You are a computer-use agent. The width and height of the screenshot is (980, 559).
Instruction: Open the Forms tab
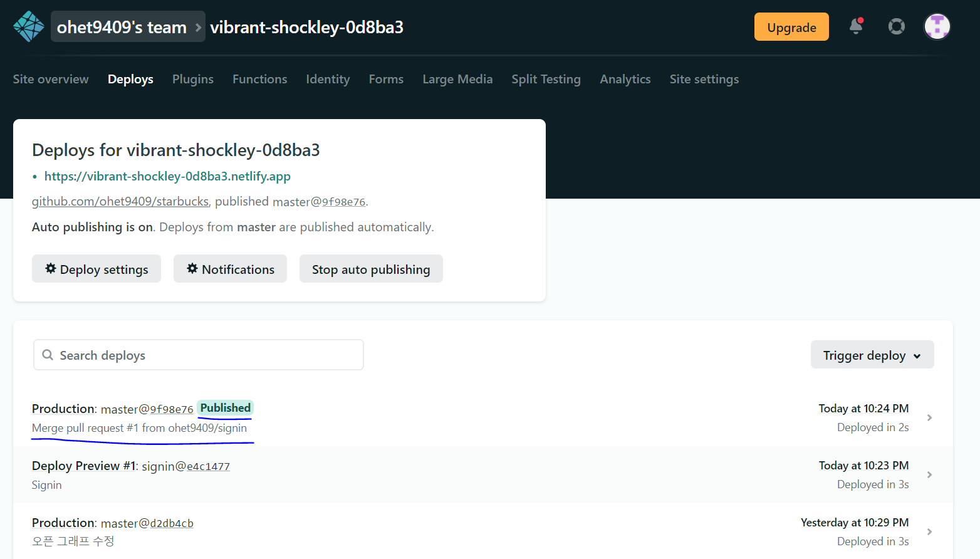click(386, 79)
